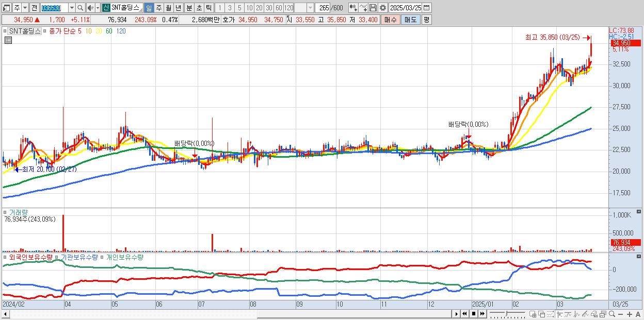Screen dimensions: 644x320
Task: Select the 일 (daily) period button
Action: pos(149,8)
